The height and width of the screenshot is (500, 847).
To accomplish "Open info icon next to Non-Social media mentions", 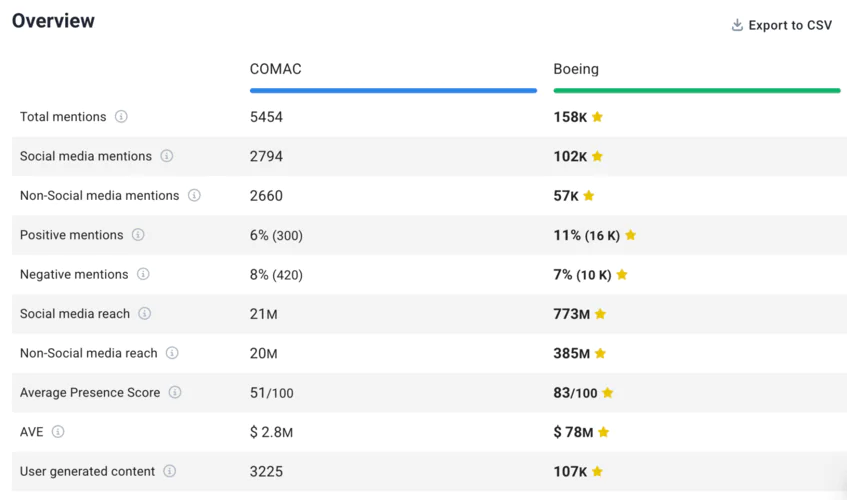I will click(x=194, y=195).
